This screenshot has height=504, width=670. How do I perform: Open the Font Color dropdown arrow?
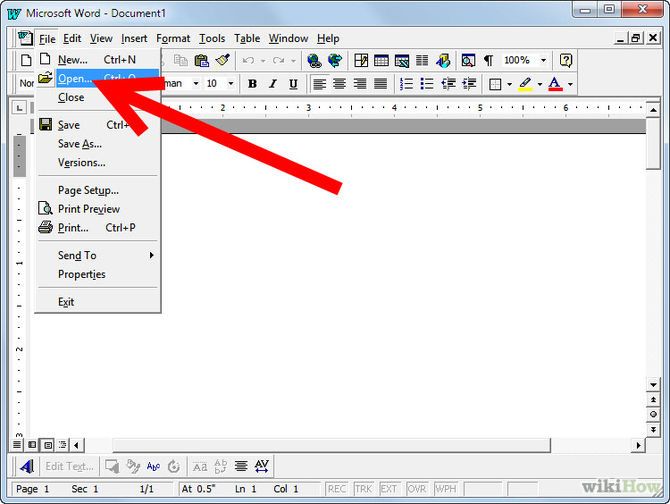coord(570,84)
